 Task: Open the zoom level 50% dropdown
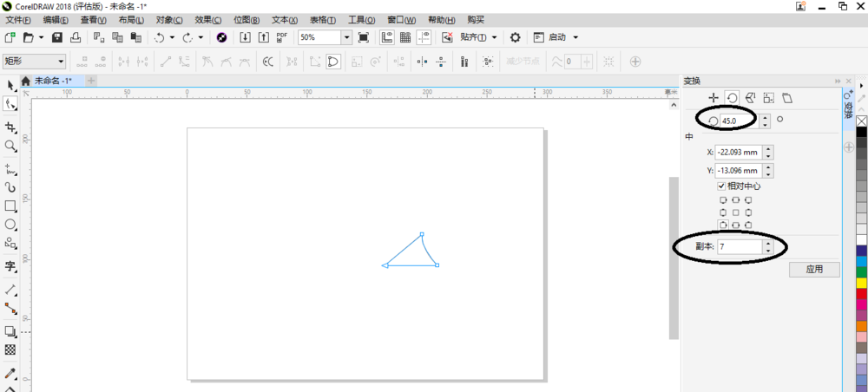[x=346, y=37]
